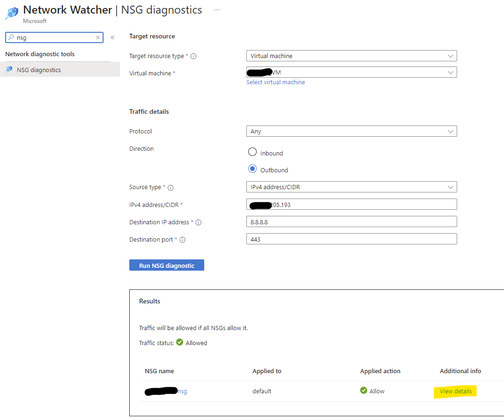This screenshot has width=504, height=420.
Task: Open the Source type dropdown
Action: (352, 187)
